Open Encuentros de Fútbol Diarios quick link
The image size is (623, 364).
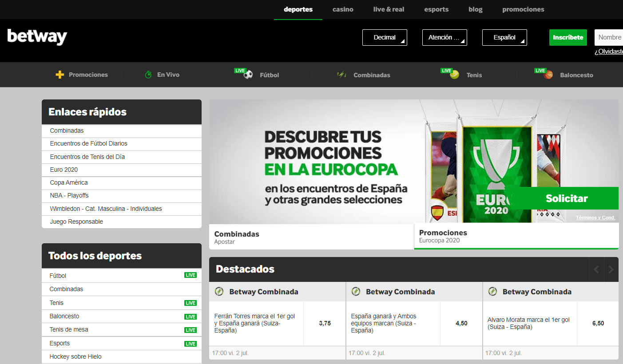[x=122, y=144]
